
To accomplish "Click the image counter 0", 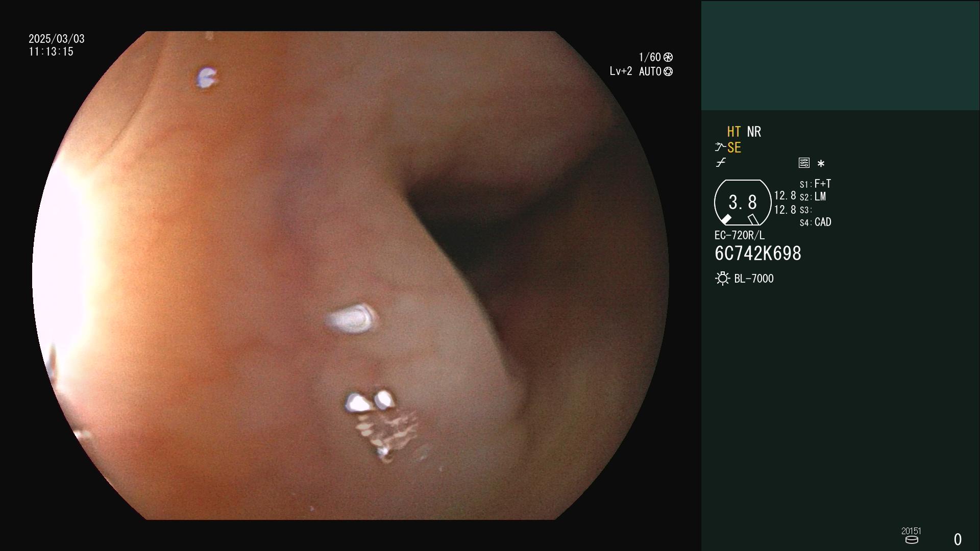I will click(958, 539).
